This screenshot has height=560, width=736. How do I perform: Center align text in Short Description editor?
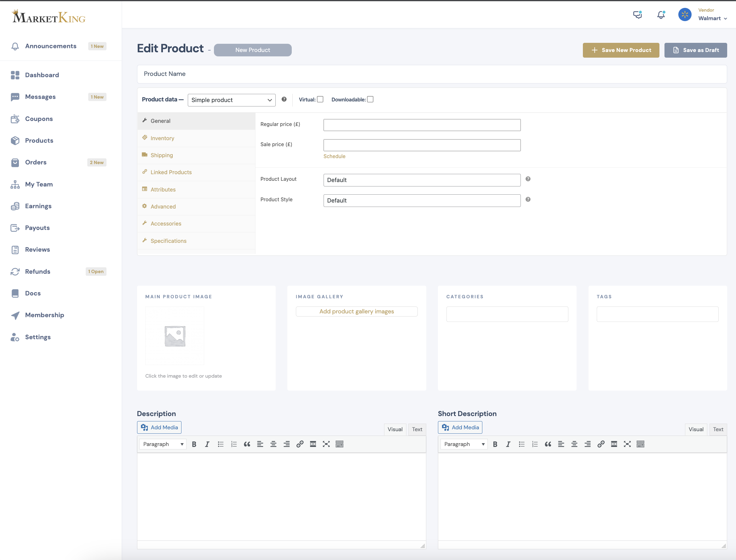point(574,444)
